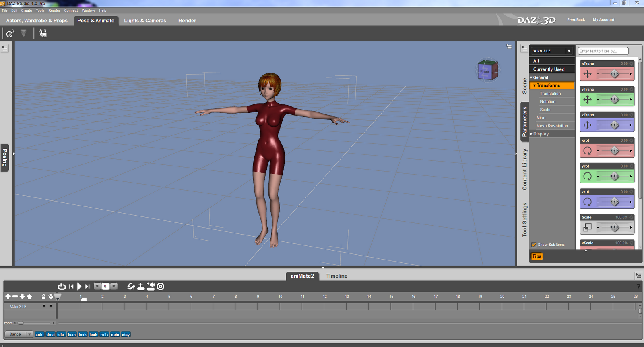Click the circular target aniMate icon

click(161, 286)
